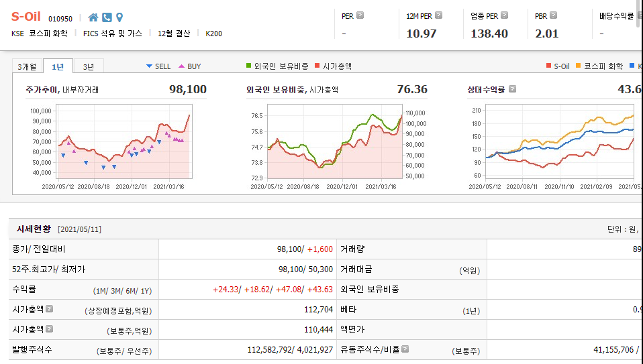643x364 pixels.
Task: Click the floating shares value 41,155,706
Action: [613, 350]
